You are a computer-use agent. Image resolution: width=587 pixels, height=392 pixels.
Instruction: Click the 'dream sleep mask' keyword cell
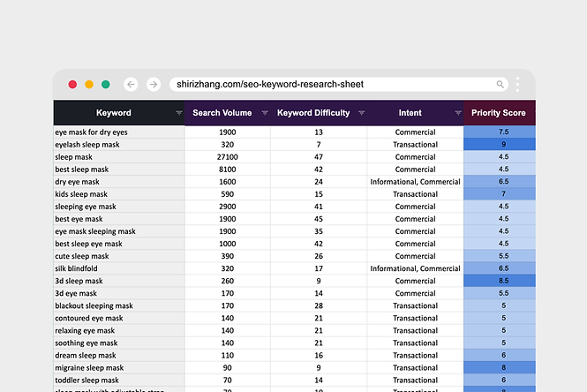click(118, 355)
